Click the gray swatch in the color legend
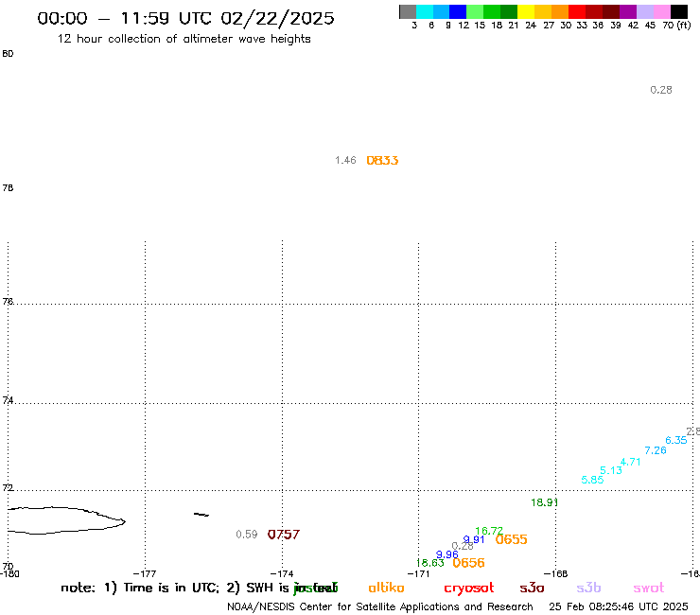 tap(408, 12)
